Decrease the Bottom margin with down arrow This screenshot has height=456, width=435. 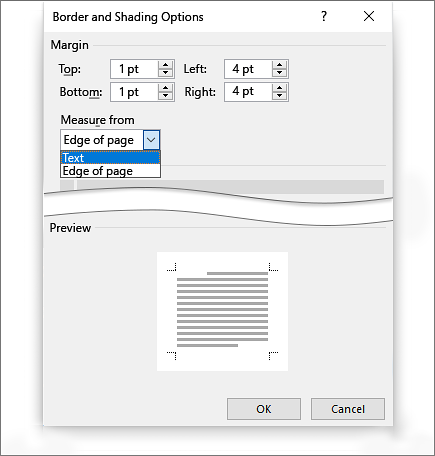point(165,96)
